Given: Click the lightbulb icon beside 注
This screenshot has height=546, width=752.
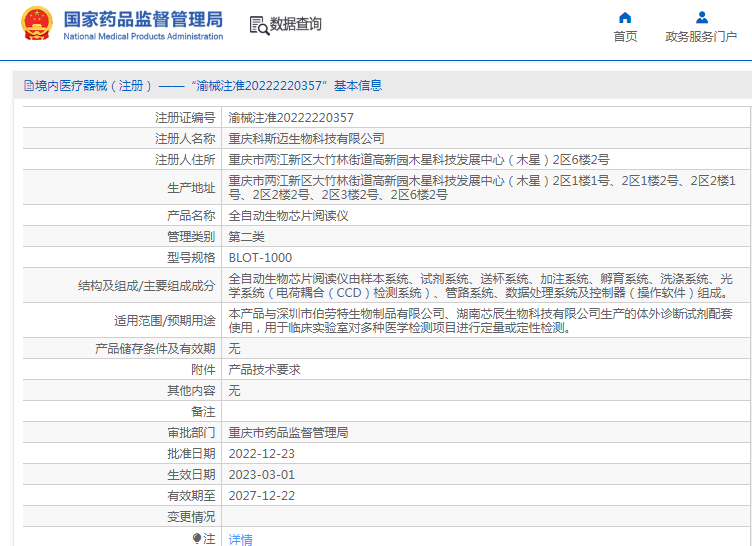Looking at the screenshot, I should (197, 538).
